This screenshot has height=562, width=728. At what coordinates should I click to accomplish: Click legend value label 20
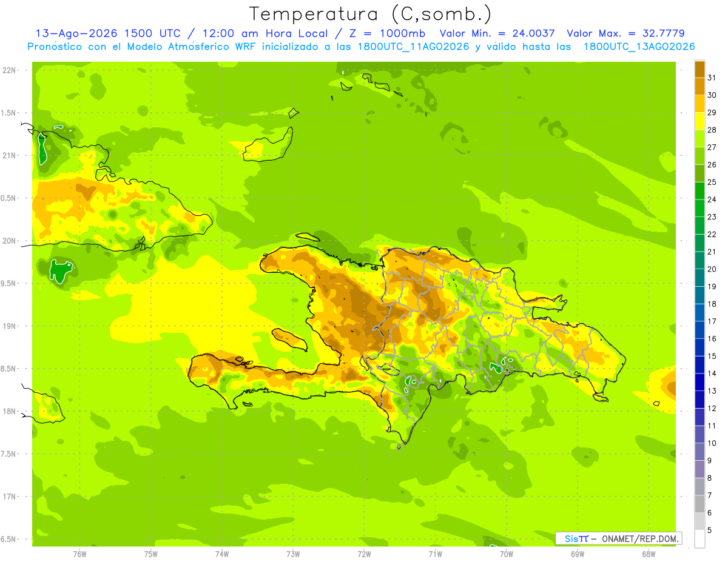[712, 269]
